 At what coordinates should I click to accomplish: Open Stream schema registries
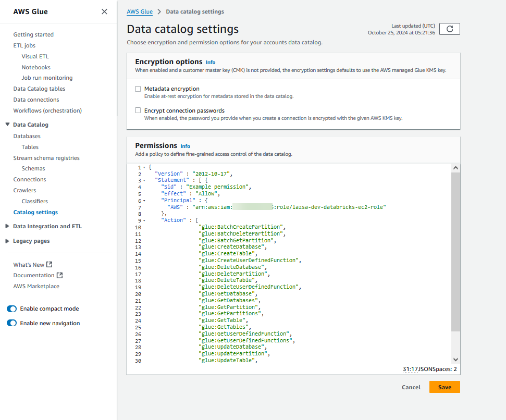coord(46,158)
